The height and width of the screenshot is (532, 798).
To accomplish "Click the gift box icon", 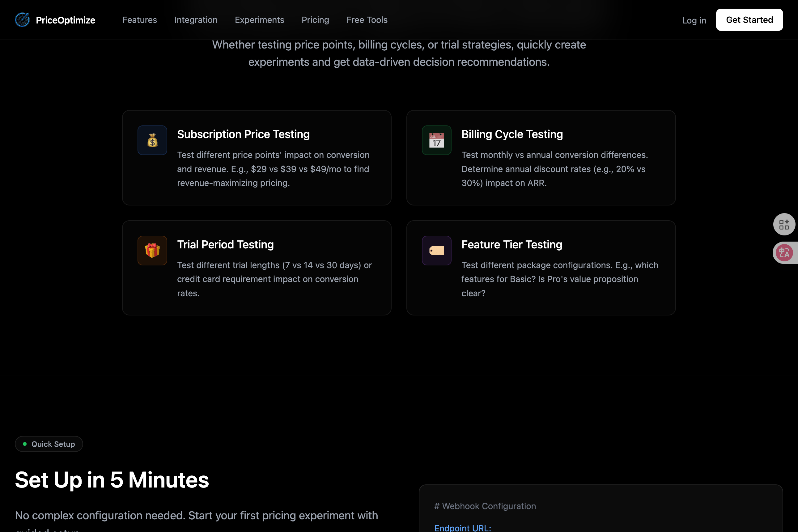I will pos(152,250).
